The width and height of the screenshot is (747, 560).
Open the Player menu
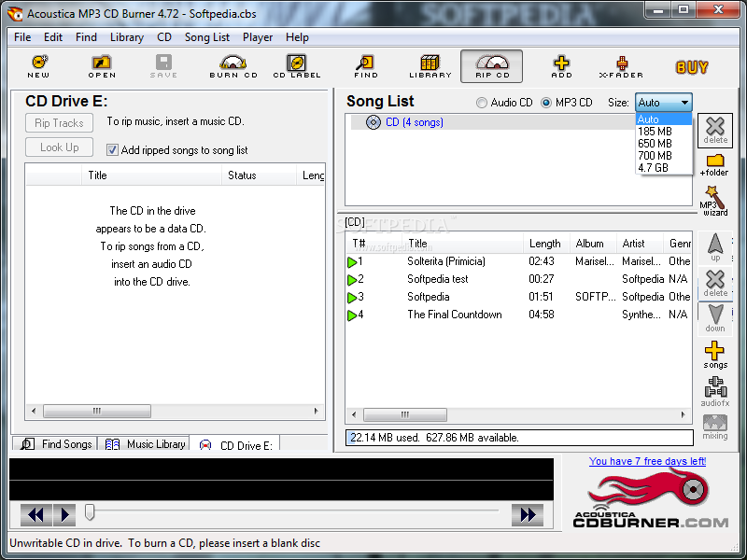[x=258, y=37]
